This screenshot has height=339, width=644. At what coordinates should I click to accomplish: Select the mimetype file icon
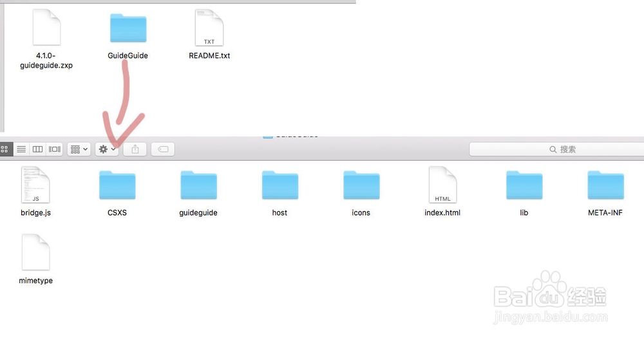coord(35,252)
